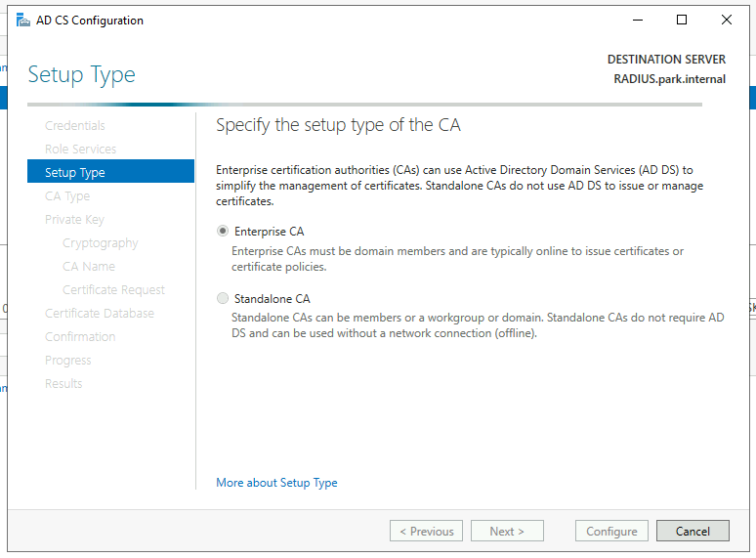Screen dimensions: 756x558
Task: Close the AD CS Configuration window
Action: [x=726, y=20]
